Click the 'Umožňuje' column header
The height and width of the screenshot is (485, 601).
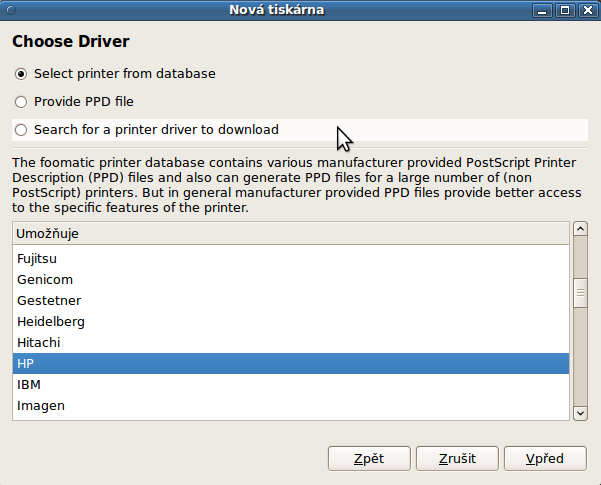point(291,233)
